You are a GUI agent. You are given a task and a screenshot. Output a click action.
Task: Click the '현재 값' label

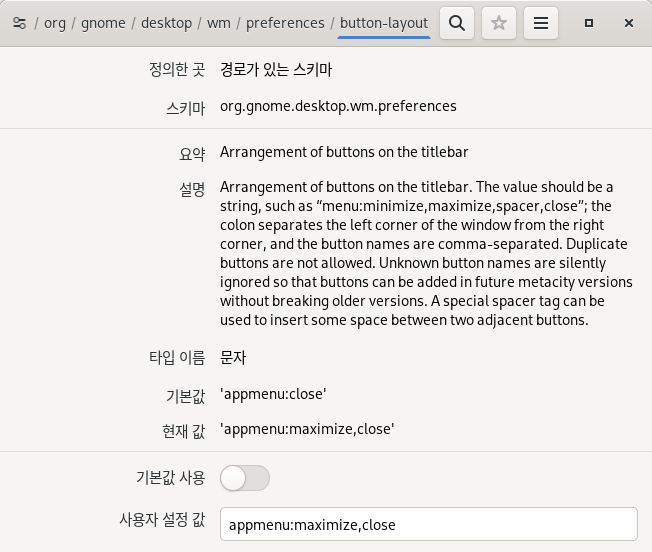pyautogui.click(x=183, y=431)
